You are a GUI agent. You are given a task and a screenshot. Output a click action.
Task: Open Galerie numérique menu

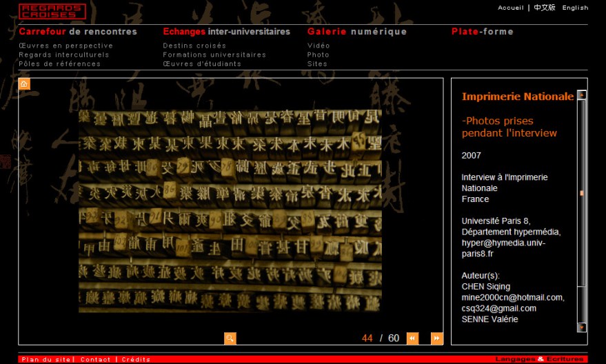tap(356, 32)
